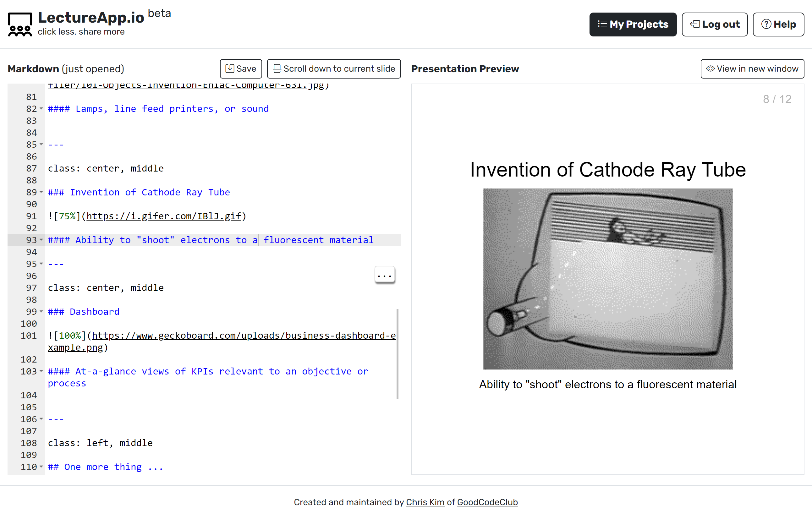Click the preview slide title heading

pyautogui.click(x=608, y=170)
